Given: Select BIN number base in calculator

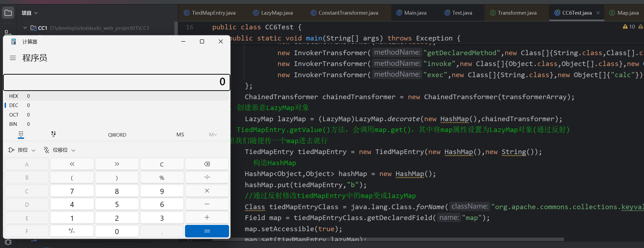Looking at the screenshot, I should coord(117,124).
